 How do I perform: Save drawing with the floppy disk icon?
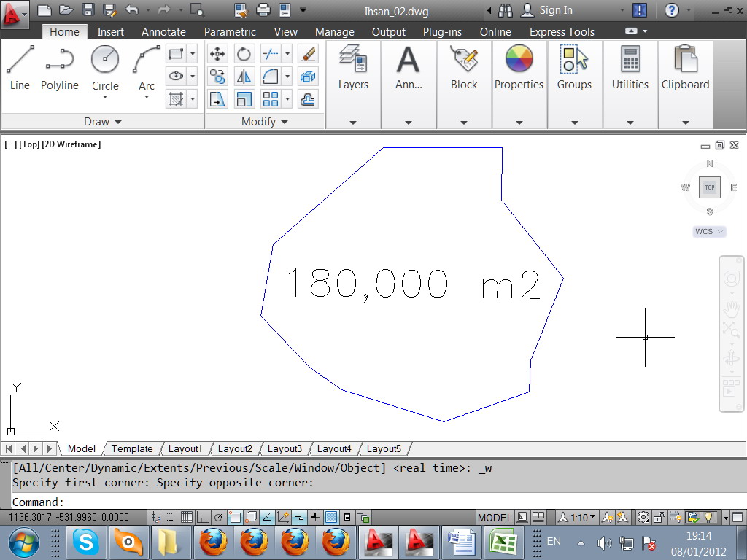coord(88,10)
